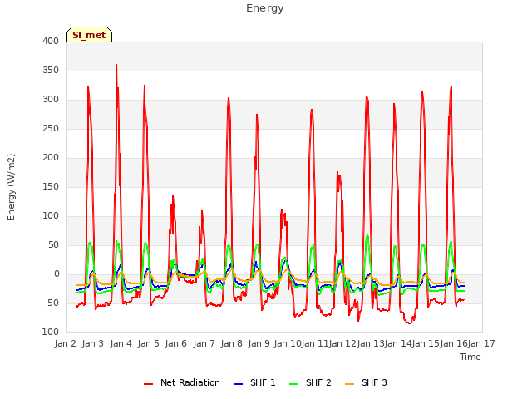Viewport: 532px width, 399px height.
Task: Click the Jan 5 x-axis label
Action: (149, 343)
